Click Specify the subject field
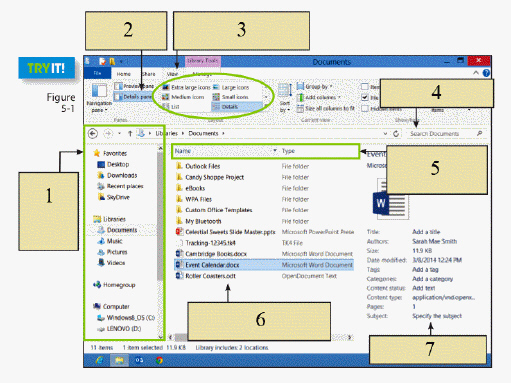This screenshot has width=511, height=383. click(437, 316)
